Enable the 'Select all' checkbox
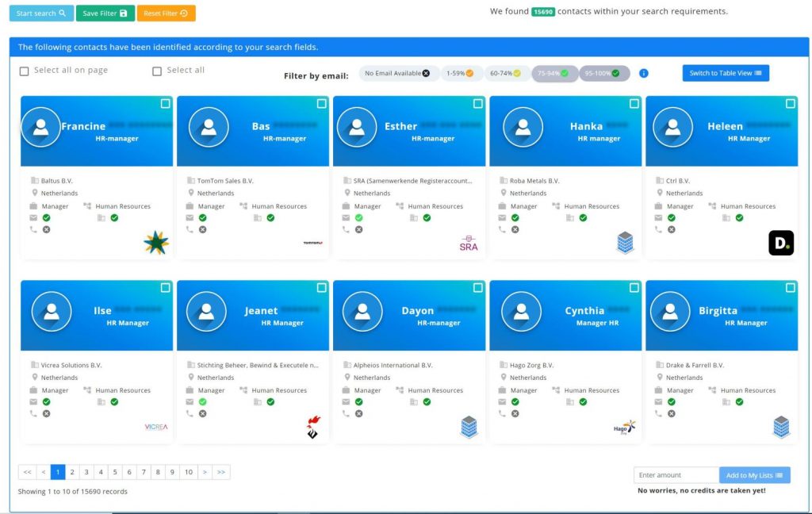This screenshot has height=514, width=812. (157, 71)
